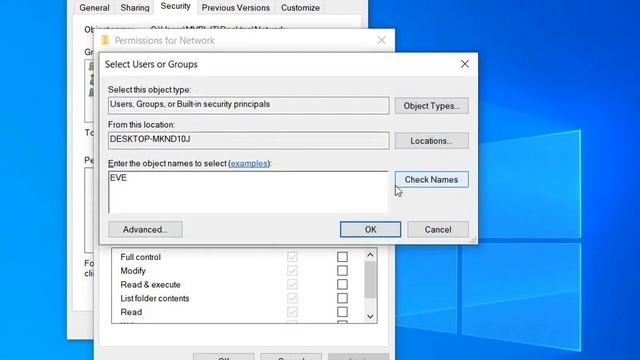This screenshot has height=360, width=640.
Task: Toggle the Allow checkbox for Read
Action: click(x=292, y=312)
